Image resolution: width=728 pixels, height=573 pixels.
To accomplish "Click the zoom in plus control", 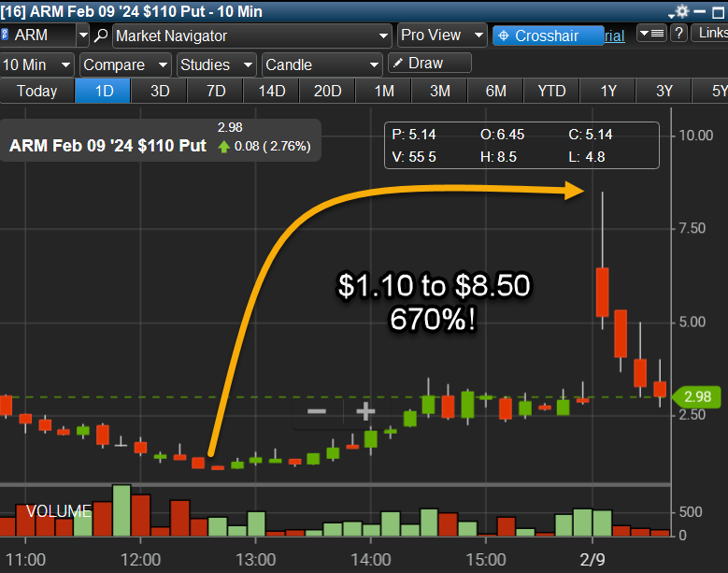I will (365, 411).
